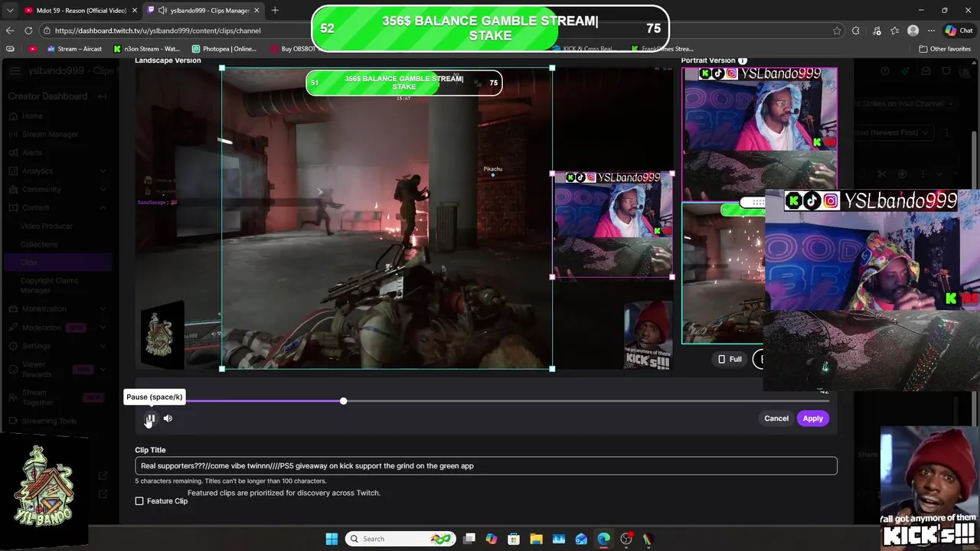
Task: Open the Stream – Aircast bookmark
Action: point(74,49)
